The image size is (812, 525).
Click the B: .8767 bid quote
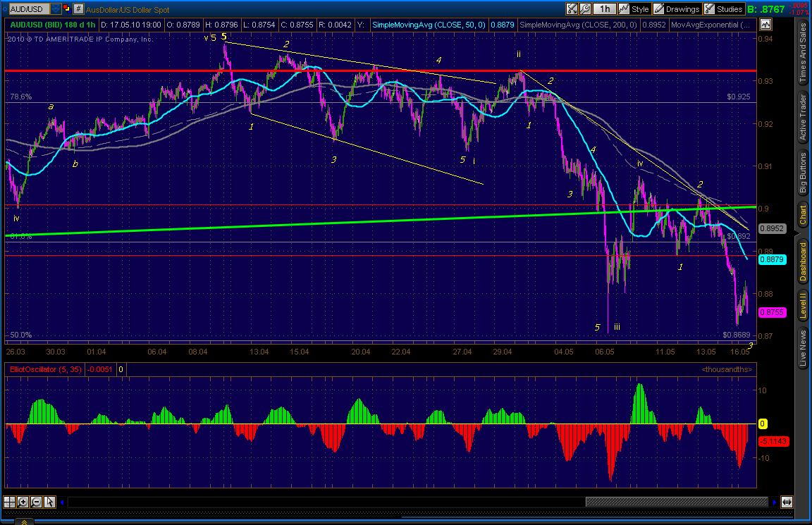[x=766, y=8]
